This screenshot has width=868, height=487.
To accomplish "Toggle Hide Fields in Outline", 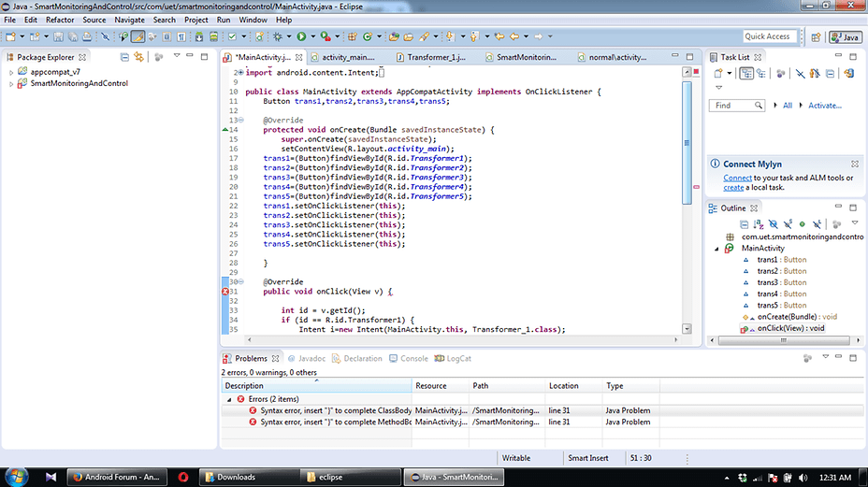I will tap(774, 224).
